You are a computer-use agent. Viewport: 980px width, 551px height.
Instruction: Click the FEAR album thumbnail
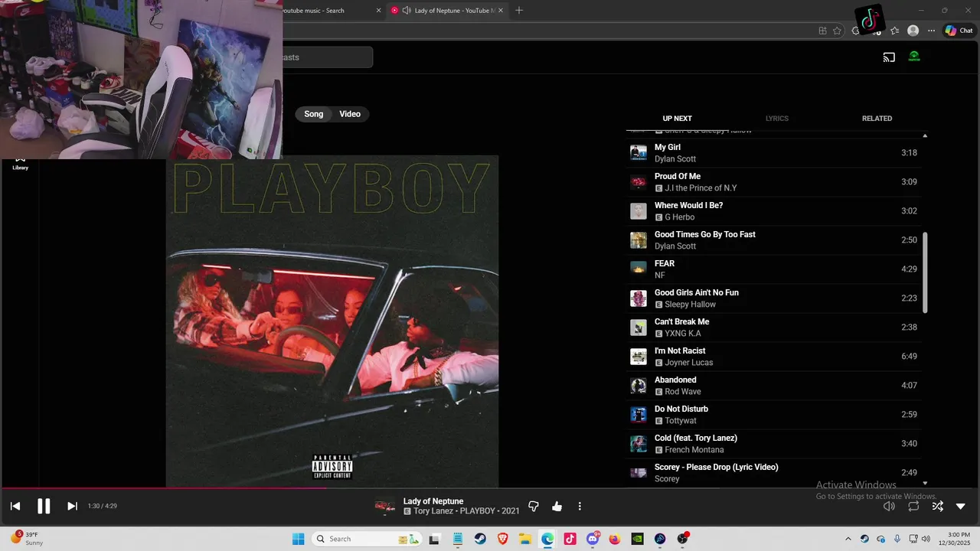(639, 269)
